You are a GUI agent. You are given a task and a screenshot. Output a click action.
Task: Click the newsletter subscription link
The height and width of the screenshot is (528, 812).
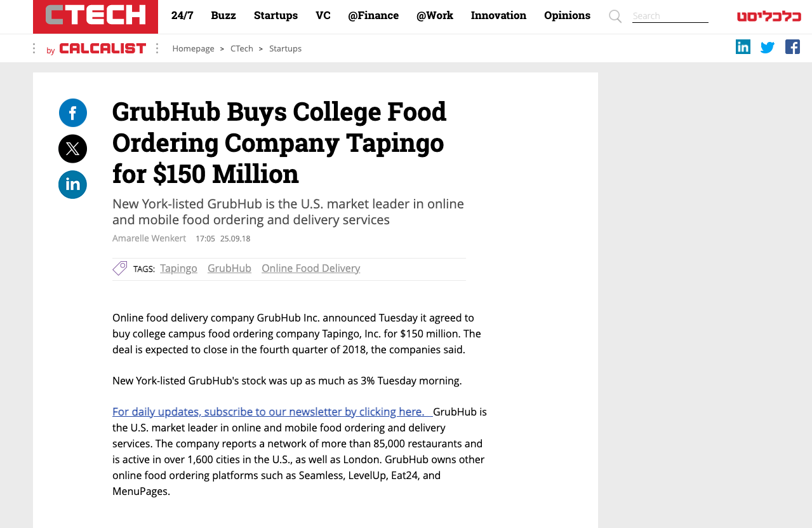click(268, 412)
